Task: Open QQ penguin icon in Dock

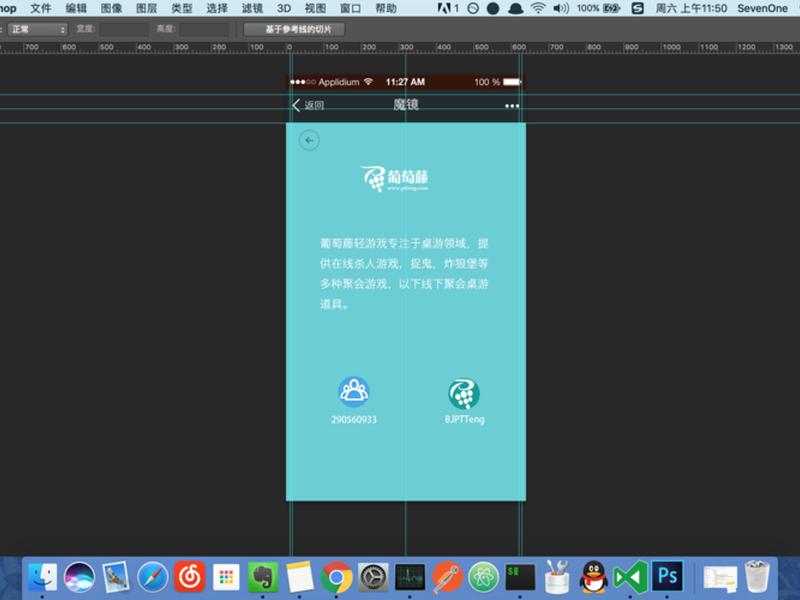Action: (x=594, y=577)
